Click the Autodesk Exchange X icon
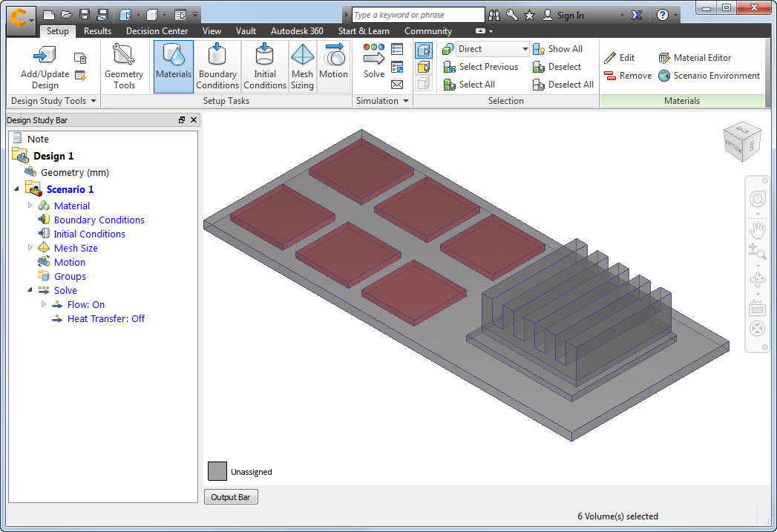The height and width of the screenshot is (532, 777). tap(637, 16)
